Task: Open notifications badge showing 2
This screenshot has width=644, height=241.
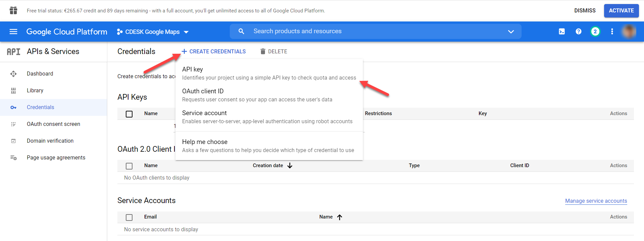Action: coord(595,32)
